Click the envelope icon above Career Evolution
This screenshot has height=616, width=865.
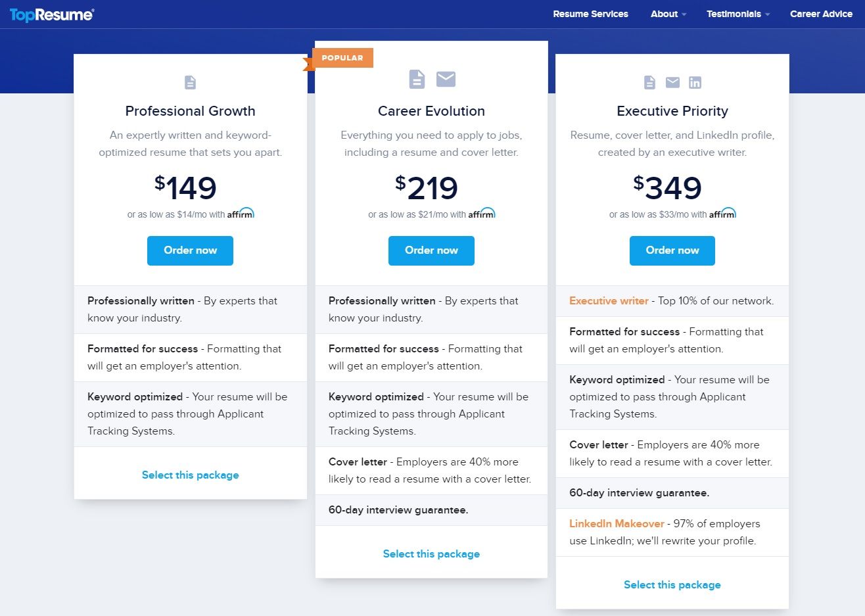pyautogui.click(x=446, y=79)
